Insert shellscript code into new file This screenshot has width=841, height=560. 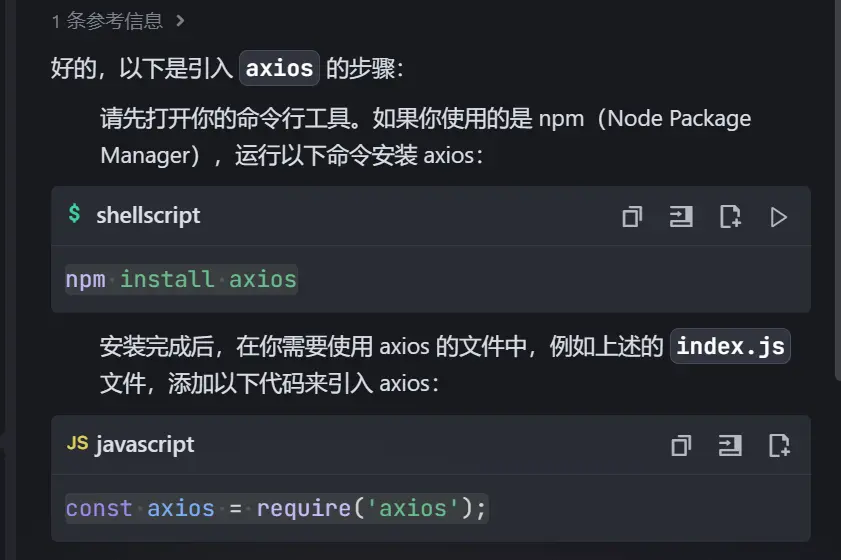click(730, 216)
